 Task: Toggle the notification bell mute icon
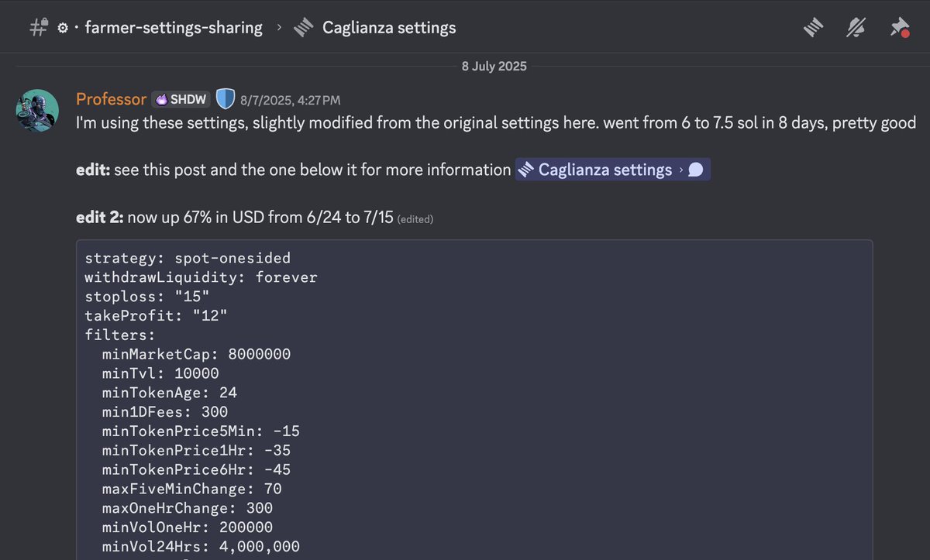point(856,28)
